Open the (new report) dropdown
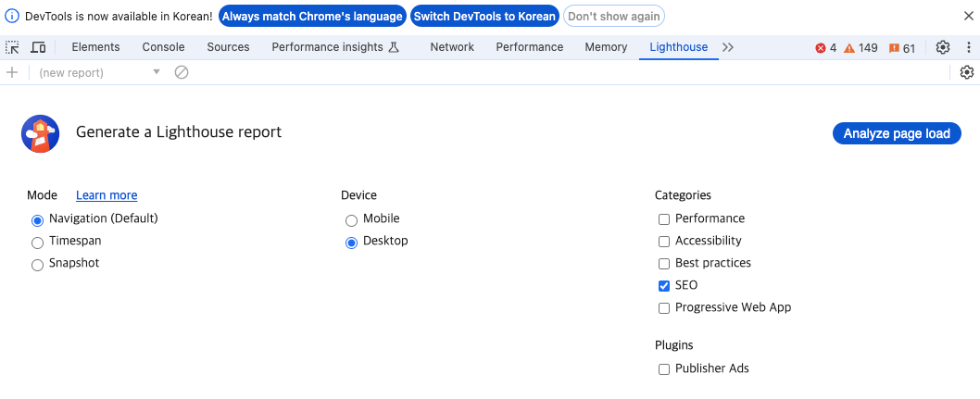The image size is (980, 399). point(100,72)
